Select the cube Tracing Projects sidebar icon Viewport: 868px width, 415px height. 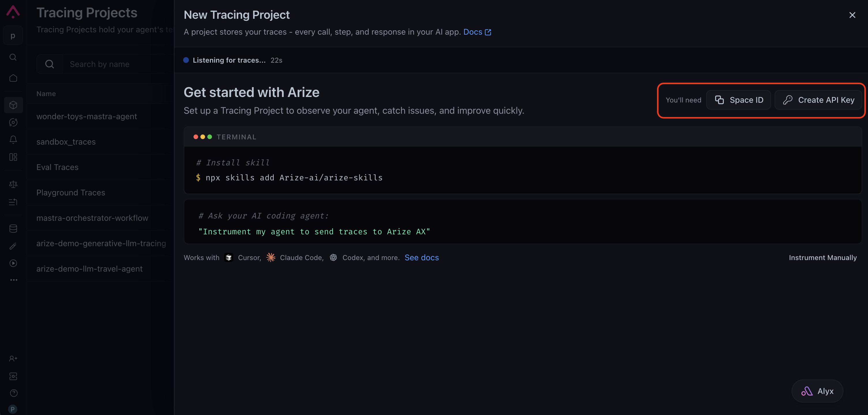pyautogui.click(x=14, y=105)
